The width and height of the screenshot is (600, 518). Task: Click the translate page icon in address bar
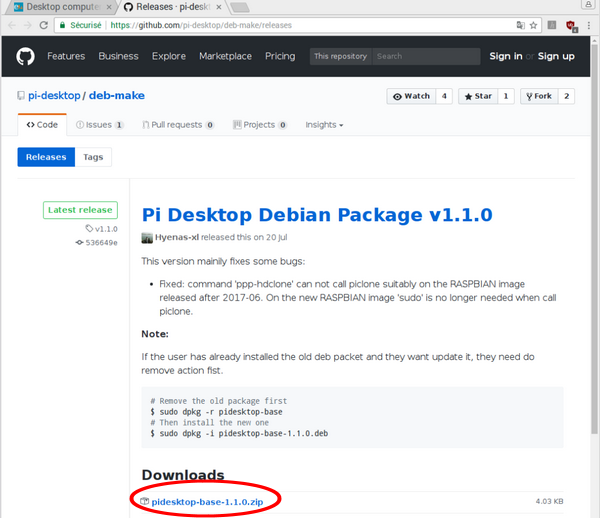[x=520, y=25]
